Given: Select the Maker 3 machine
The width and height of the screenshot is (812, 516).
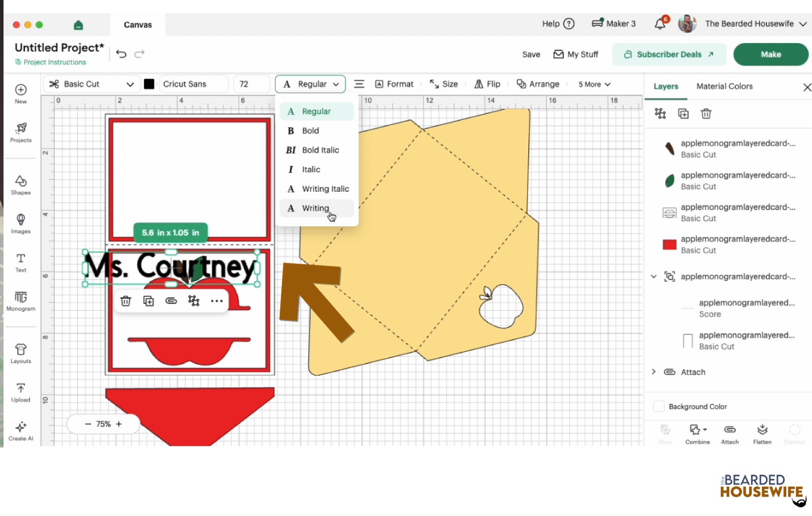Looking at the screenshot, I should [x=614, y=24].
